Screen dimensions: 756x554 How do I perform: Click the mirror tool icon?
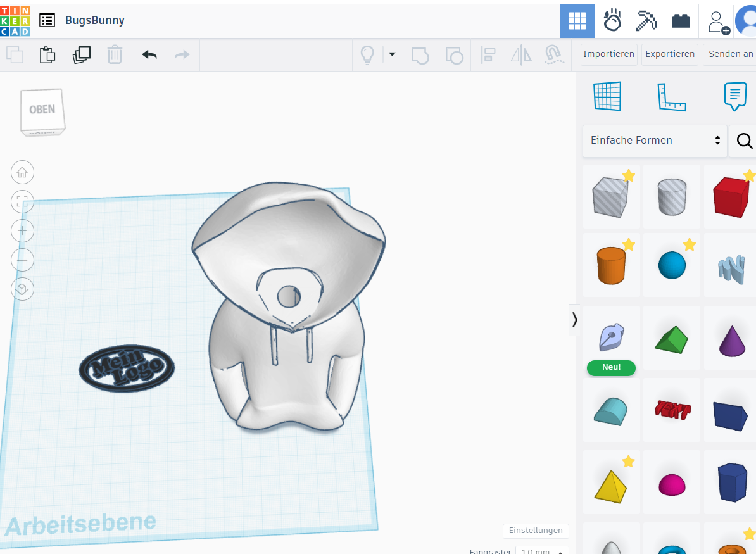[521, 55]
